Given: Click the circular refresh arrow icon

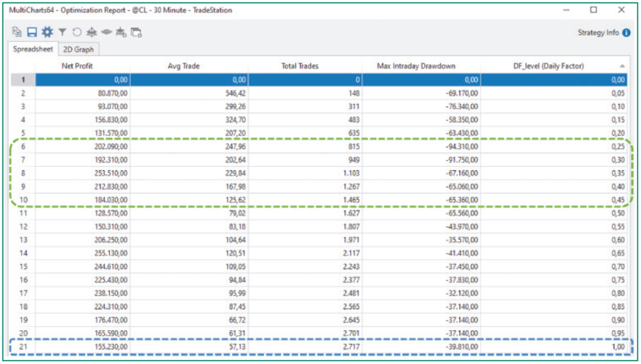Looking at the screenshot, I should tap(76, 32).
